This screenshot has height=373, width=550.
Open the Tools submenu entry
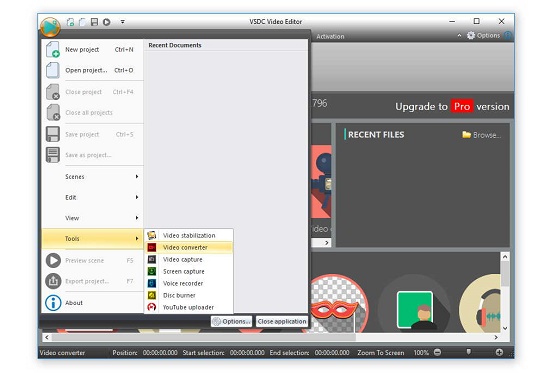[93, 239]
